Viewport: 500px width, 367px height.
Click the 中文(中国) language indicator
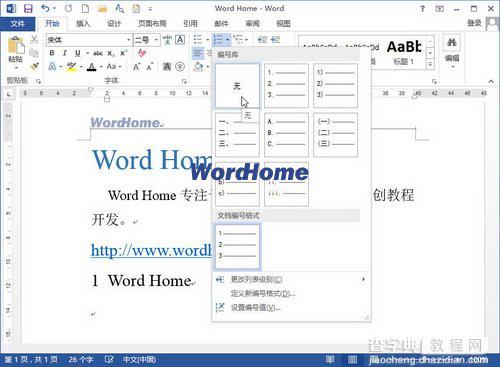pyautogui.click(x=139, y=360)
